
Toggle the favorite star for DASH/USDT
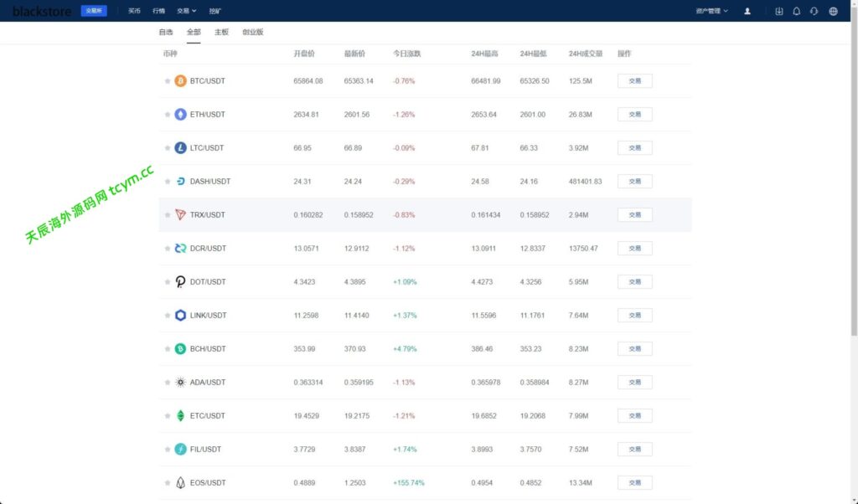point(168,182)
